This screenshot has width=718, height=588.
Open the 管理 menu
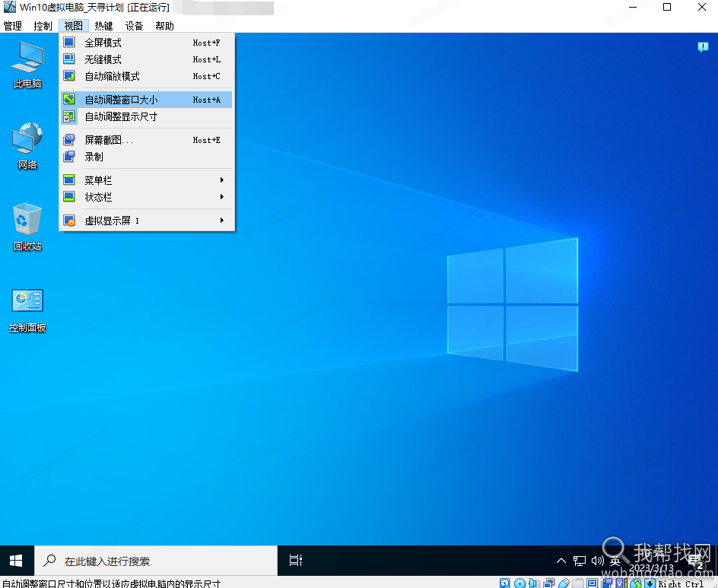pos(12,26)
